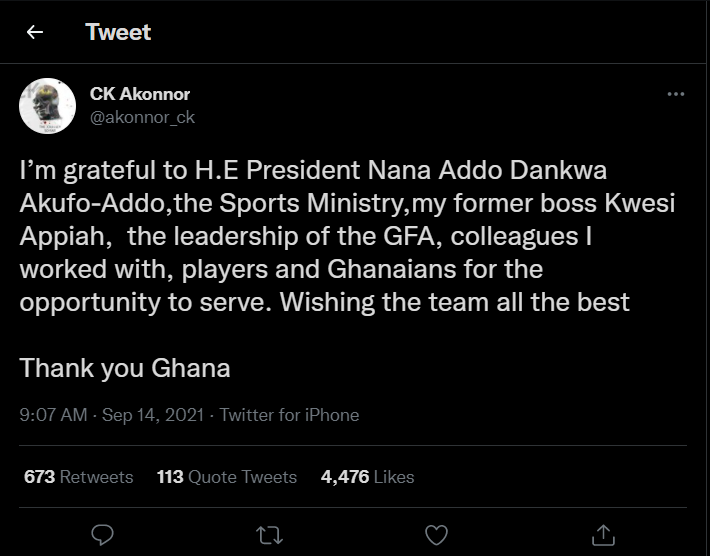Reply to CK Akonnor's tweet

point(102,535)
